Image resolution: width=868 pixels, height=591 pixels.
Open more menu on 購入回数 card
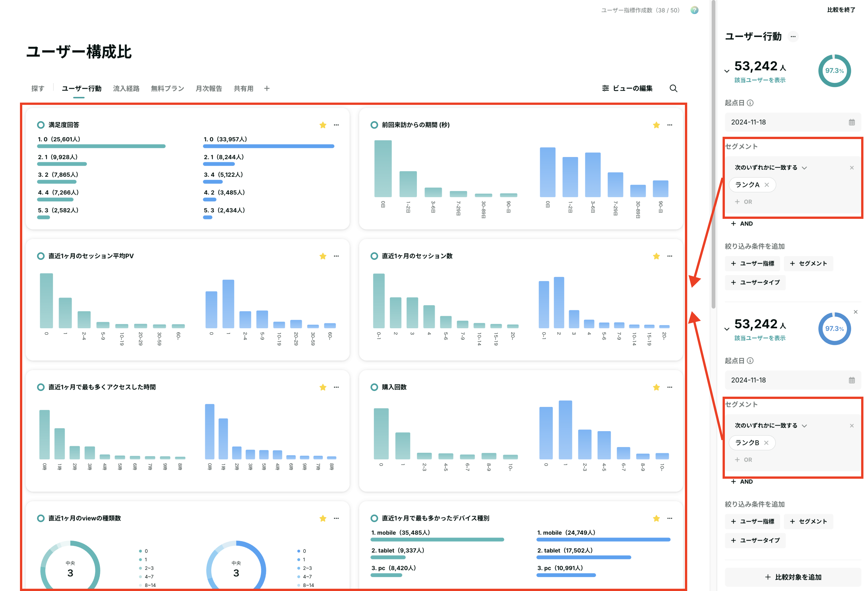coord(670,387)
